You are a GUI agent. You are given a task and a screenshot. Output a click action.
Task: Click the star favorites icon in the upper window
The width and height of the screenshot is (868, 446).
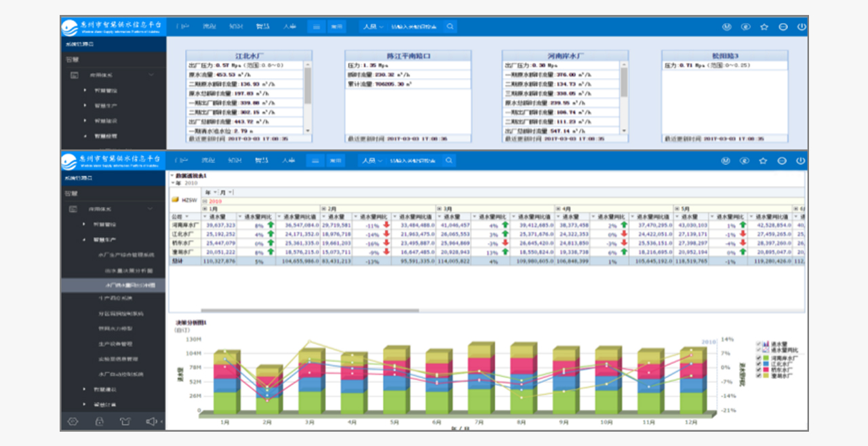[x=764, y=27]
